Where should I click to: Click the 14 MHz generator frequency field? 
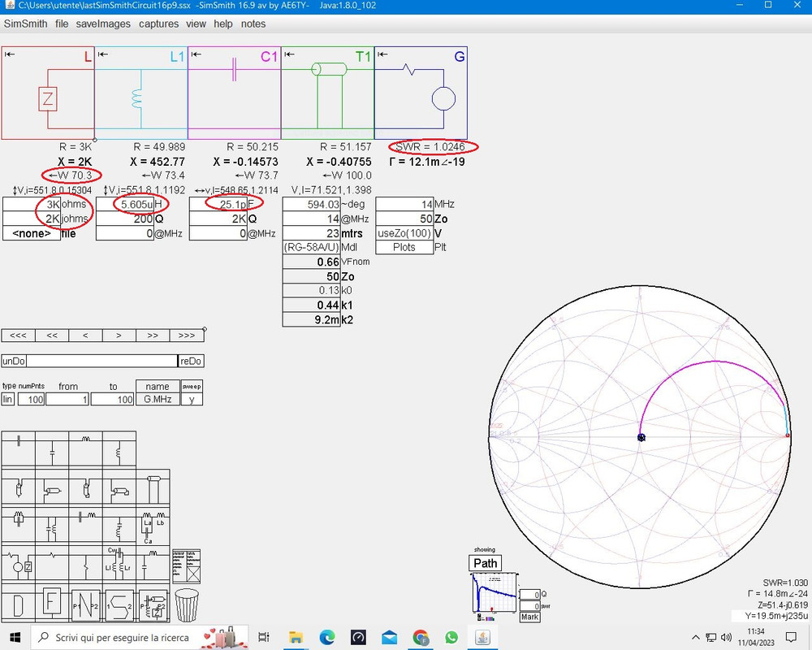click(x=404, y=204)
